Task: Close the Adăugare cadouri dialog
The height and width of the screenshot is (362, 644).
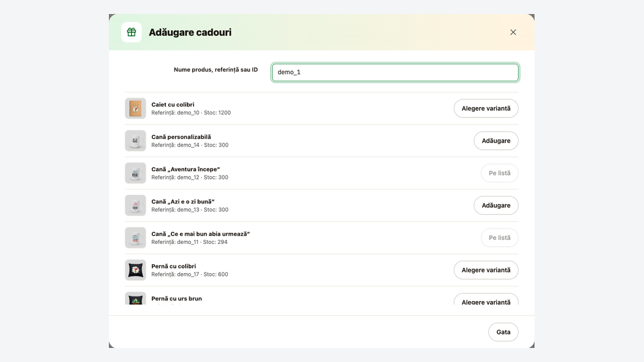Action: tap(513, 32)
